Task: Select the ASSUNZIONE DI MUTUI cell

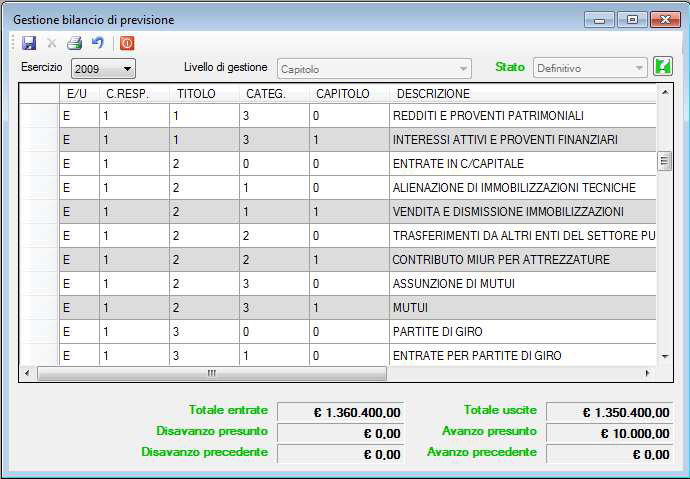Action: [x=523, y=284]
